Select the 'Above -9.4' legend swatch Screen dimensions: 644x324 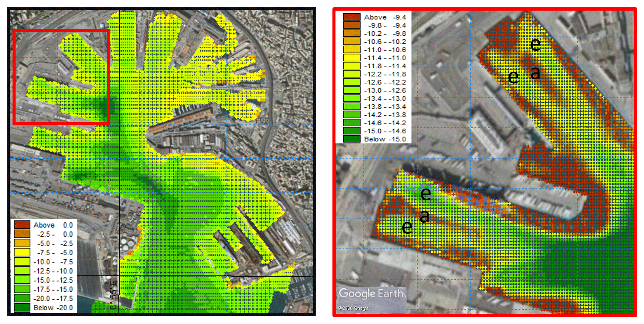click(351, 17)
